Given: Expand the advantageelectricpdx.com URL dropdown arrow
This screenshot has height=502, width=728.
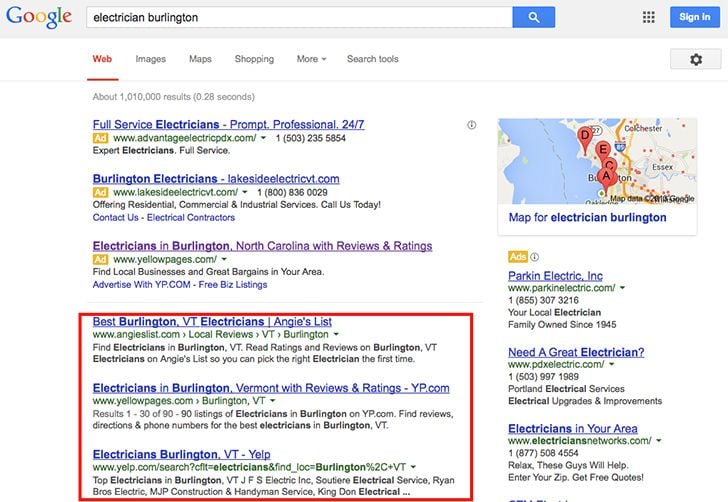Looking at the screenshot, I should coord(263,138).
